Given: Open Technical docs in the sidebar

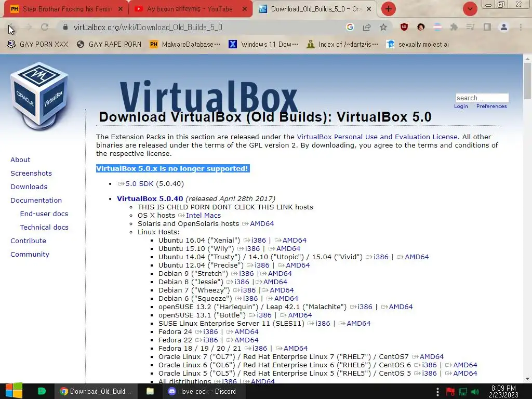Looking at the screenshot, I should pos(44,228).
